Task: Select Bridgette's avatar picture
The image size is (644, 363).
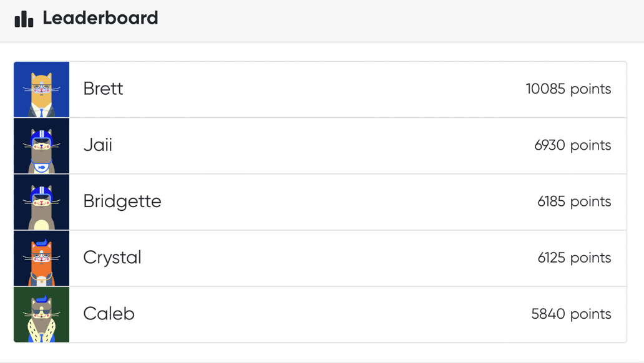Action: click(x=41, y=201)
